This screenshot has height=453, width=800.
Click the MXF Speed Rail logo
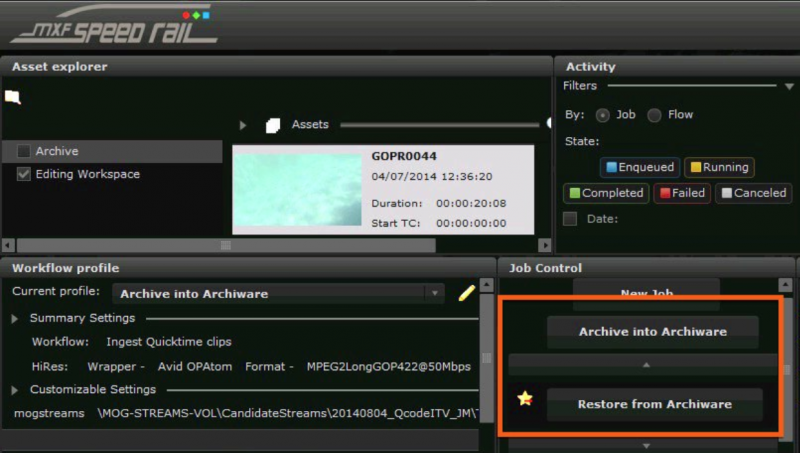114,26
